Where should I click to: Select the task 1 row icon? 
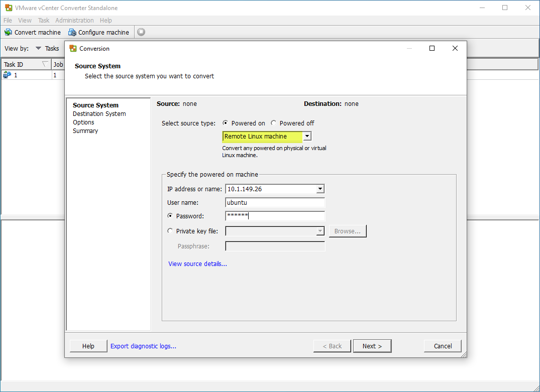point(7,75)
